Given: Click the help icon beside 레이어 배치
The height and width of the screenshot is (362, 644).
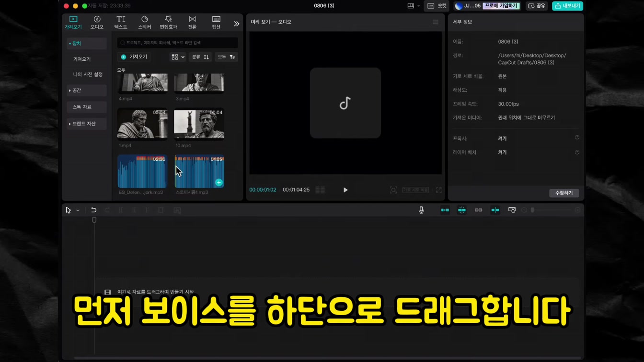Looking at the screenshot, I should (x=577, y=152).
